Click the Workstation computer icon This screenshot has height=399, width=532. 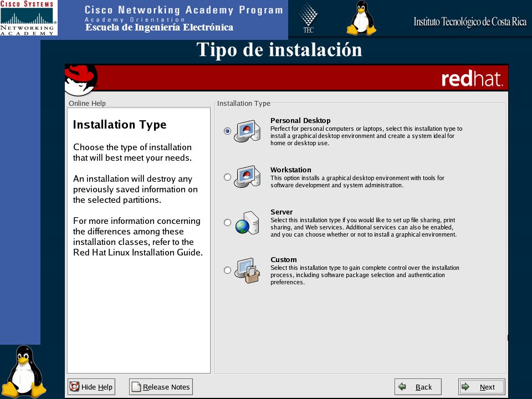pyautogui.click(x=247, y=176)
